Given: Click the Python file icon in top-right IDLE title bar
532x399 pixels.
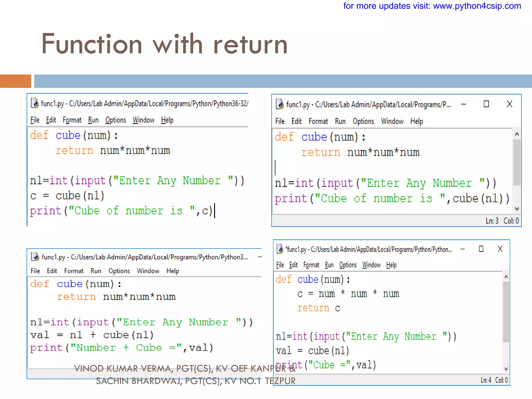Looking at the screenshot, I should [x=280, y=104].
